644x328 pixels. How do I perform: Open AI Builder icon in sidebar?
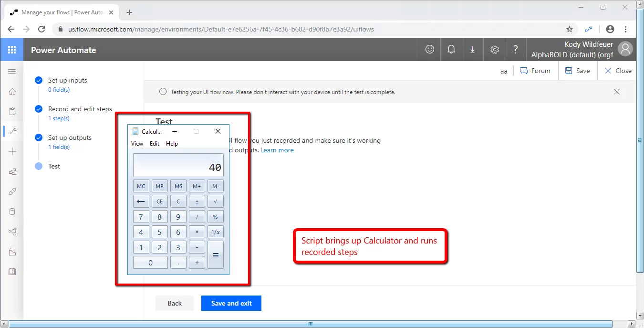12,232
